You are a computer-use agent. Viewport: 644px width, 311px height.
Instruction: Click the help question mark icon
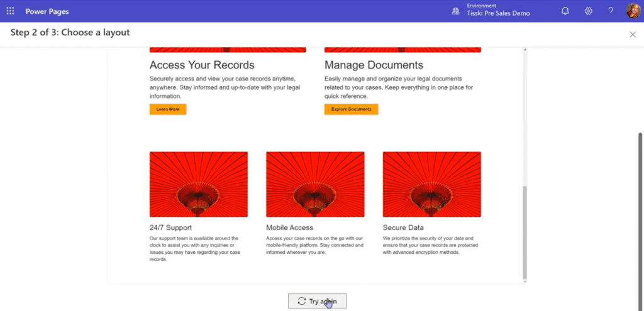[611, 11]
